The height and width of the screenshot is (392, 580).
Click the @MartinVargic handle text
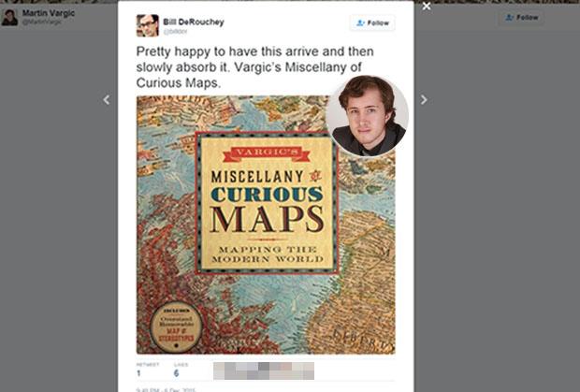coord(42,22)
